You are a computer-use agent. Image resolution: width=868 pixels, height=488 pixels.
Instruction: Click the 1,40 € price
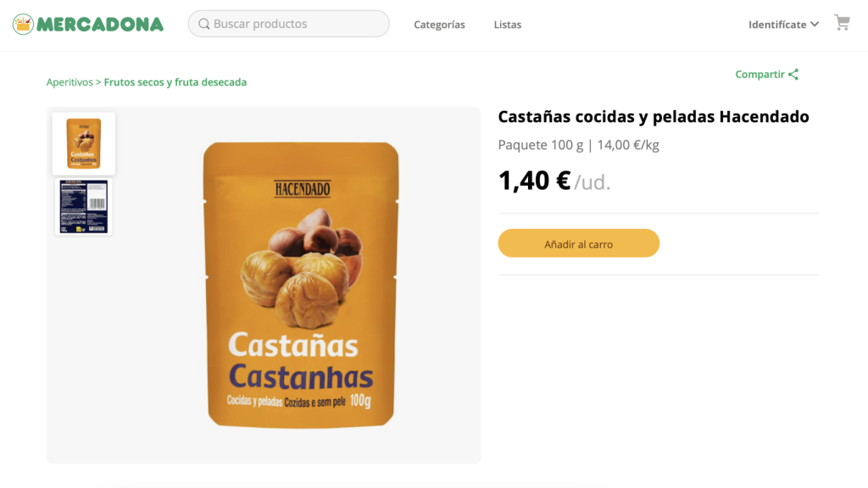(x=534, y=180)
